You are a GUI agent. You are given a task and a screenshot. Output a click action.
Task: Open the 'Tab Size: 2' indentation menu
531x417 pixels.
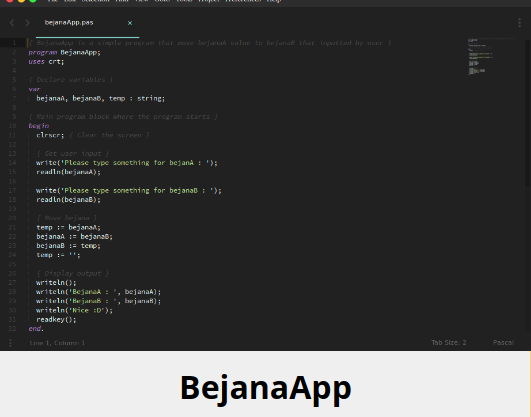coord(449,342)
